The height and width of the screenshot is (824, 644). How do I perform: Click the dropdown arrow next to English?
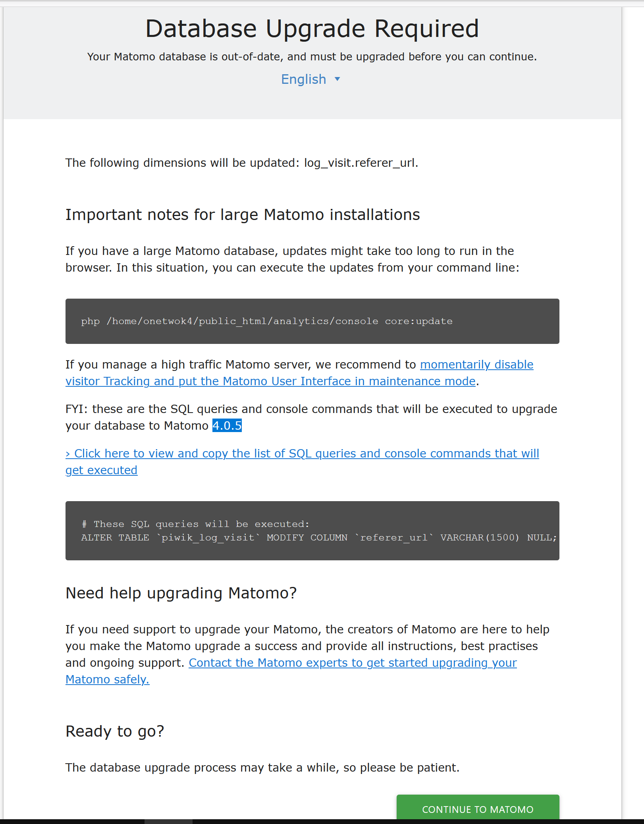[x=337, y=79]
